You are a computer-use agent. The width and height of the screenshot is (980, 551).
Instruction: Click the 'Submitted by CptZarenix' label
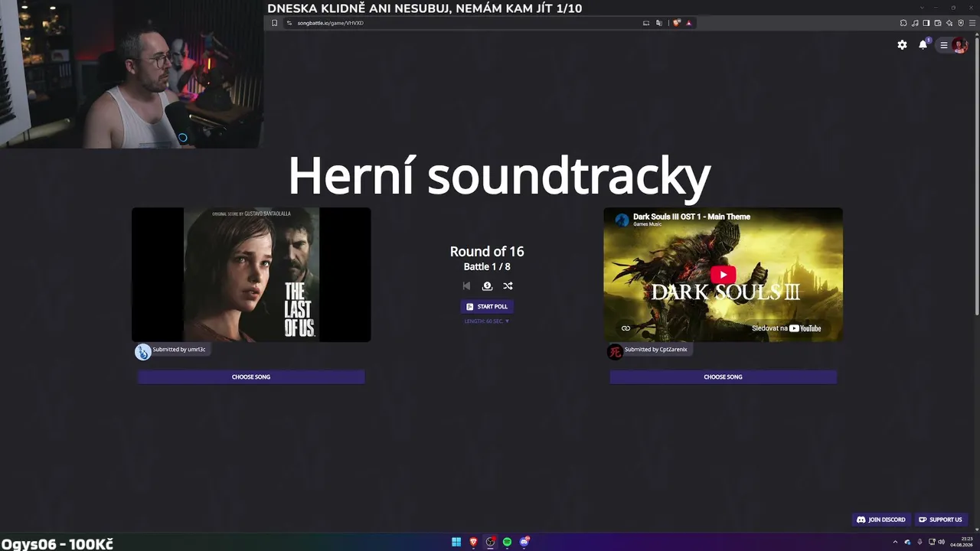coord(656,350)
